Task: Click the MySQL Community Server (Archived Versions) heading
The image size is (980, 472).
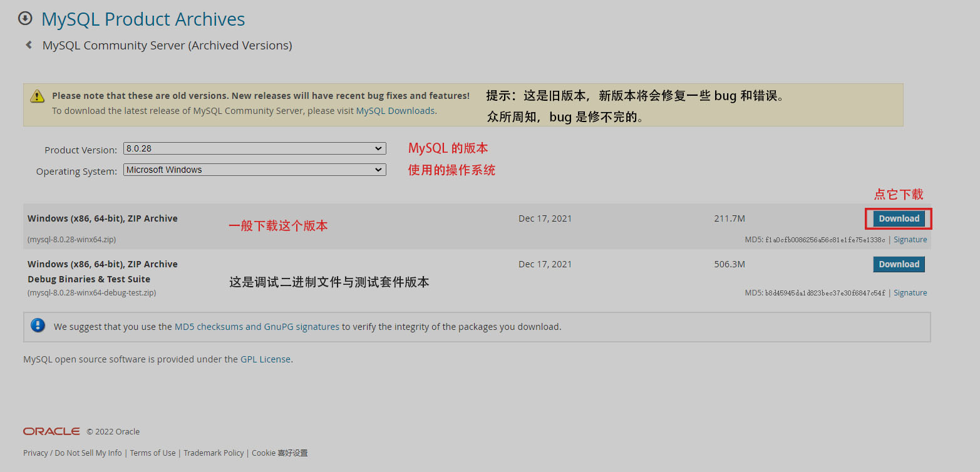Action: click(x=167, y=44)
